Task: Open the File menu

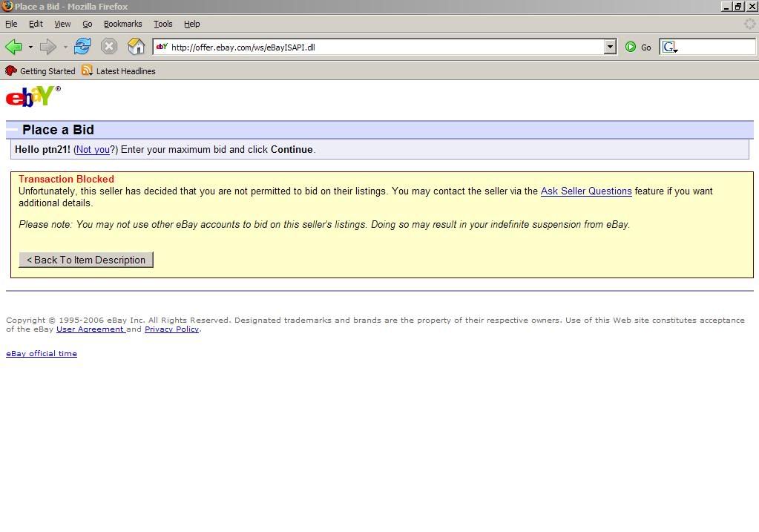Action: pos(11,24)
